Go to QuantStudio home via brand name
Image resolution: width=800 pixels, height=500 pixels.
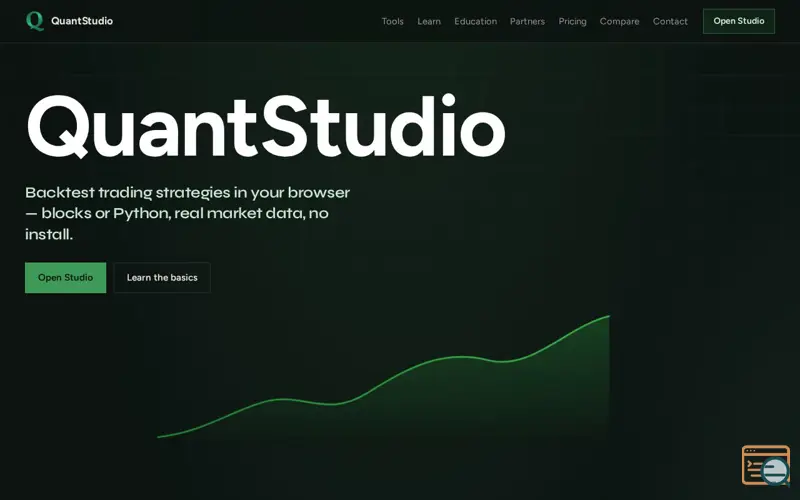coord(82,21)
